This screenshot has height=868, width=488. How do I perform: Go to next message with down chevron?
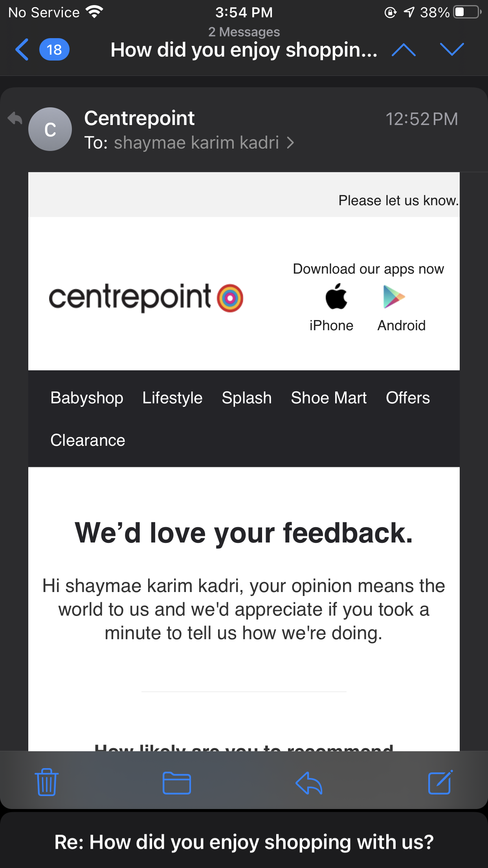click(452, 50)
